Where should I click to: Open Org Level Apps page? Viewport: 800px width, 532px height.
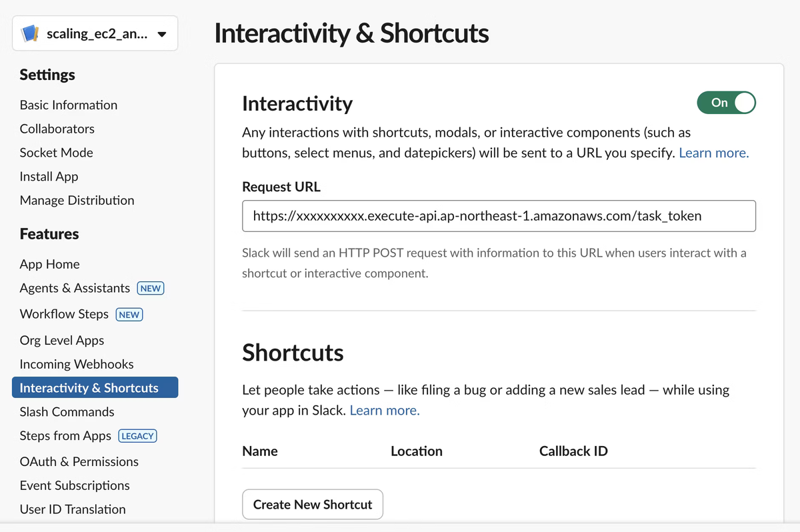[x=62, y=340]
